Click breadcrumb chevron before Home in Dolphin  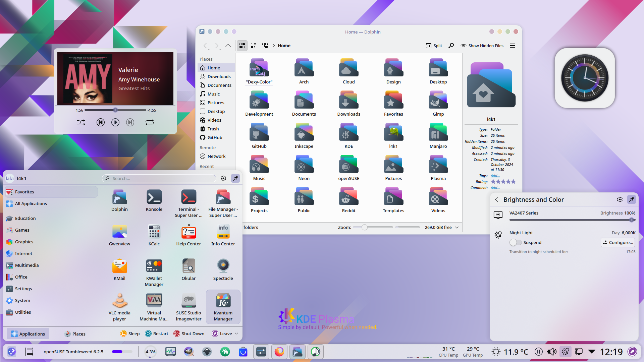[274, 46]
